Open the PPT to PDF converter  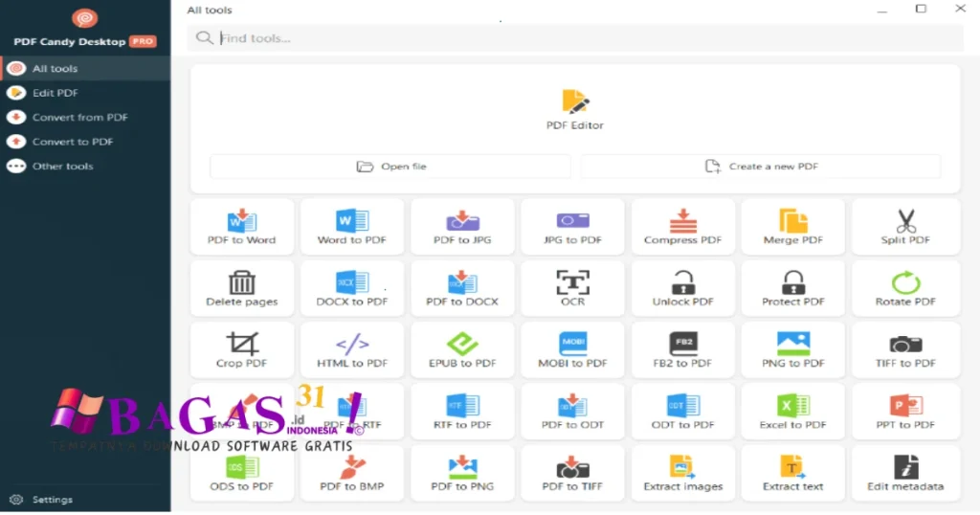(905, 412)
